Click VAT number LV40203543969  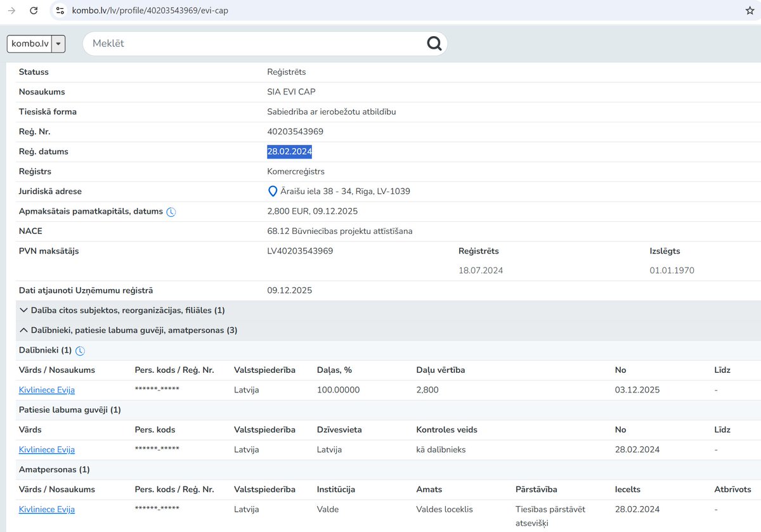click(x=300, y=251)
